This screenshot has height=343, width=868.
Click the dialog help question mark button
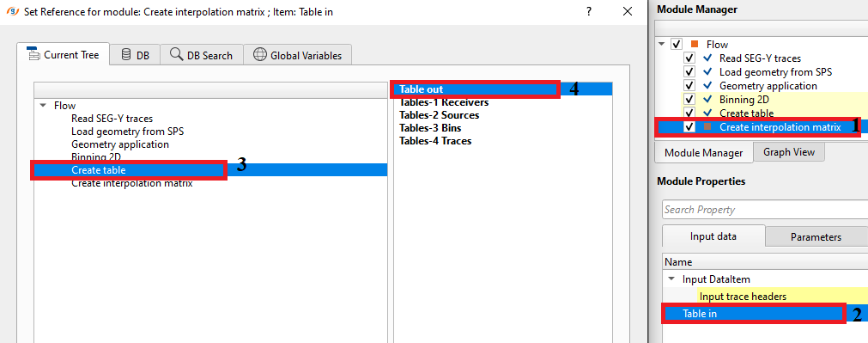(590, 12)
